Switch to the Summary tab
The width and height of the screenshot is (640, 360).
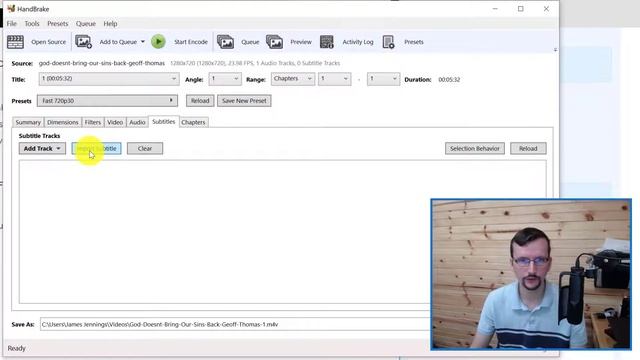[x=28, y=122]
